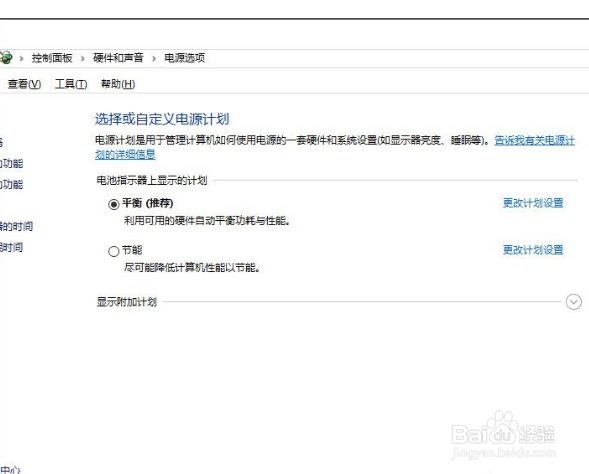Change plan settings for 平衡 plan
The image size is (589, 474).
pos(533,203)
